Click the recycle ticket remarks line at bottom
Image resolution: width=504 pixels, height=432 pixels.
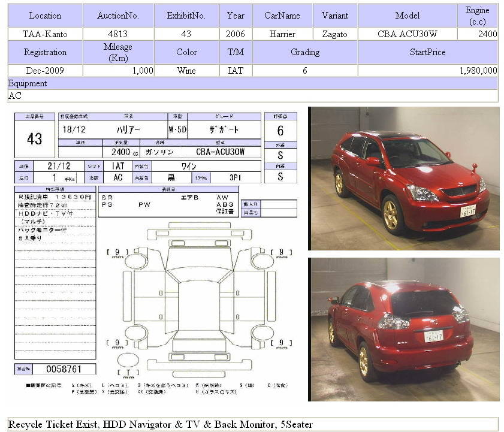pyautogui.click(x=253, y=424)
